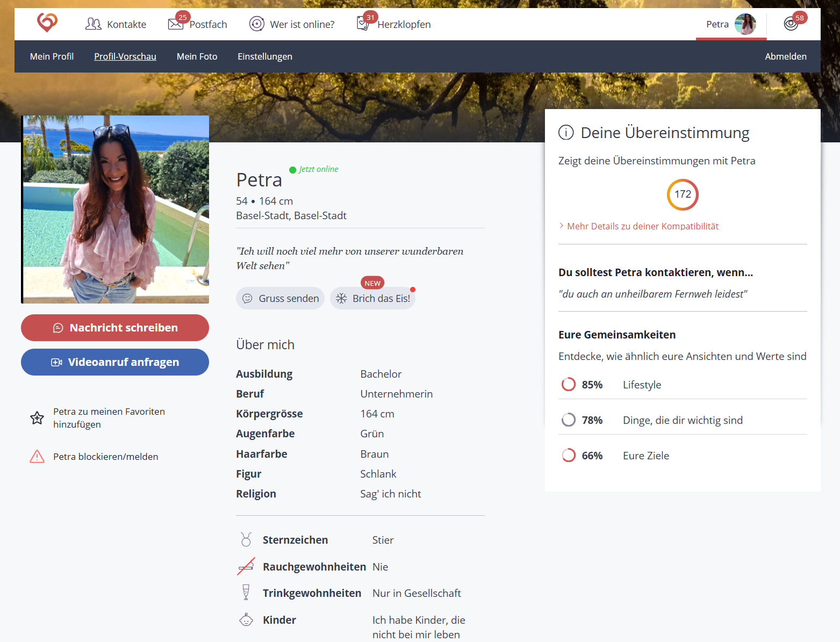840x642 pixels.
Task: Click the Brich das Eis! button
Action: click(372, 298)
